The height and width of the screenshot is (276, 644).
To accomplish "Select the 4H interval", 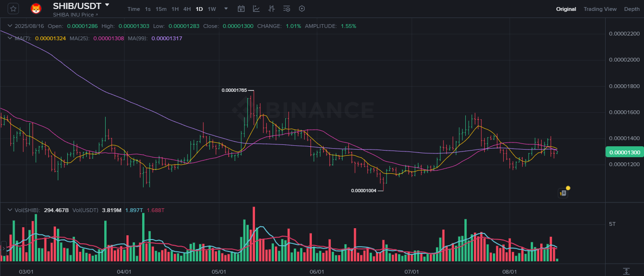I will [x=187, y=9].
